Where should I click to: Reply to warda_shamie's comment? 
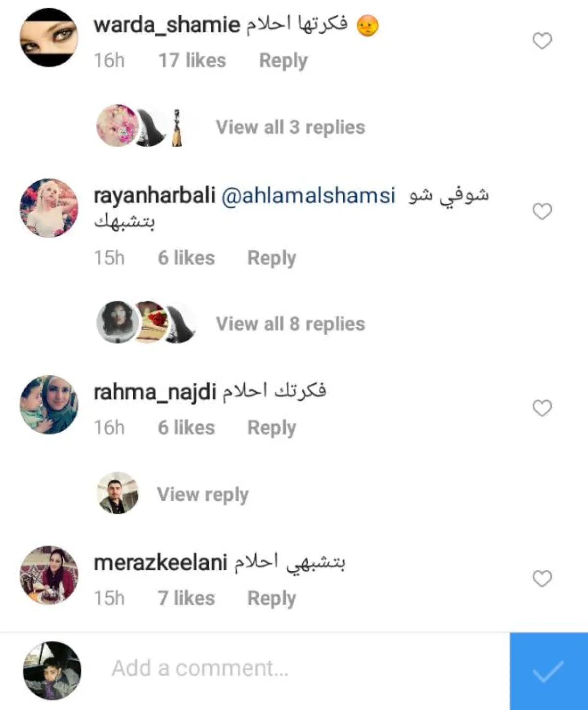pos(283,61)
